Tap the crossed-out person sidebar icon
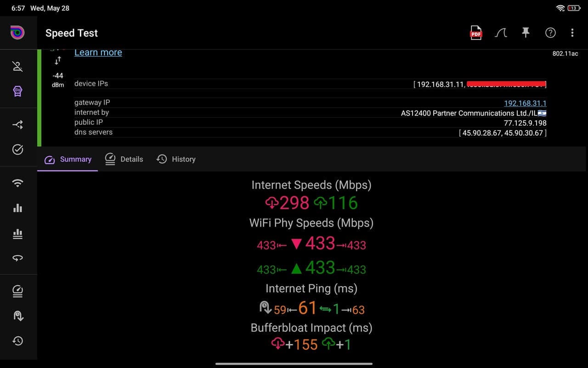 click(x=18, y=67)
